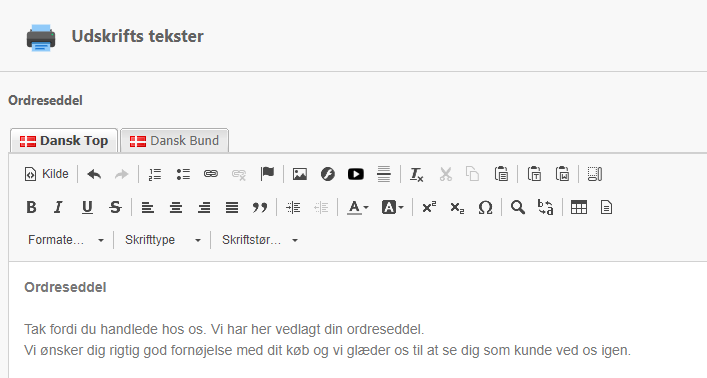Increase indent of paragraph
This screenshot has height=378, width=707.
(x=293, y=207)
